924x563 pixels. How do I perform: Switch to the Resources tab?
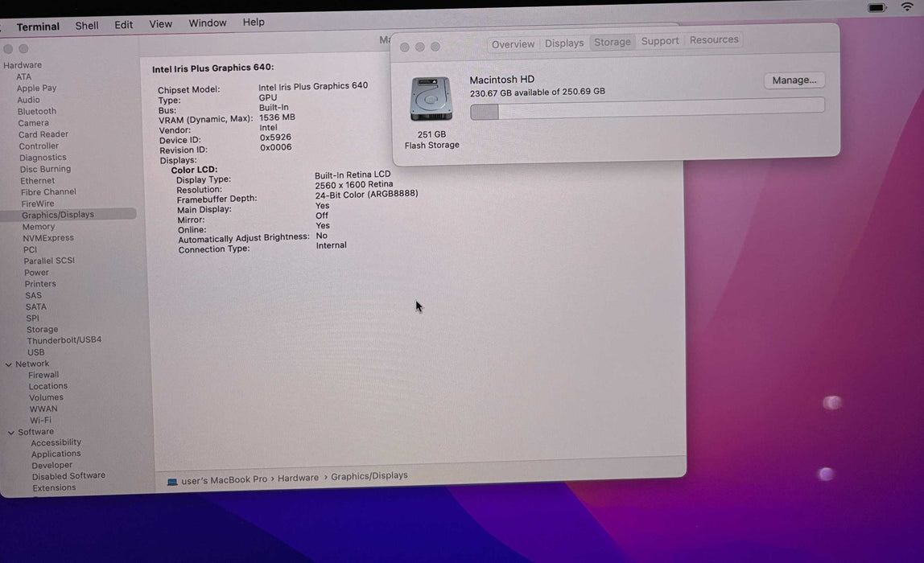click(x=714, y=39)
